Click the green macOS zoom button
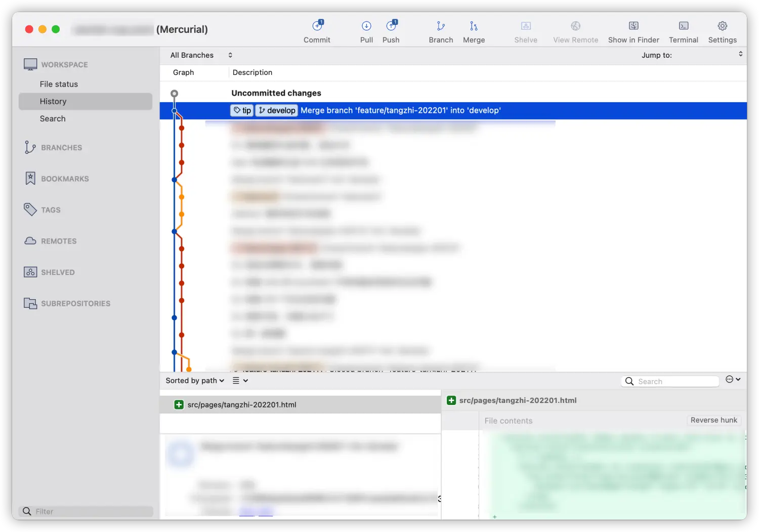The width and height of the screenshot is (759, 532). [56, 29]
